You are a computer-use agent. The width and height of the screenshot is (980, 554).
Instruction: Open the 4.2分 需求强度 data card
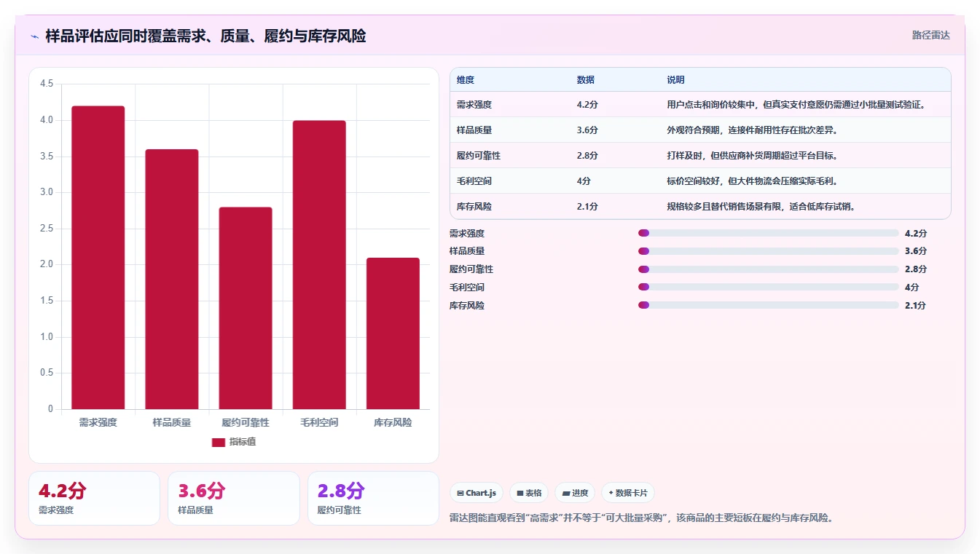point(94,499)
